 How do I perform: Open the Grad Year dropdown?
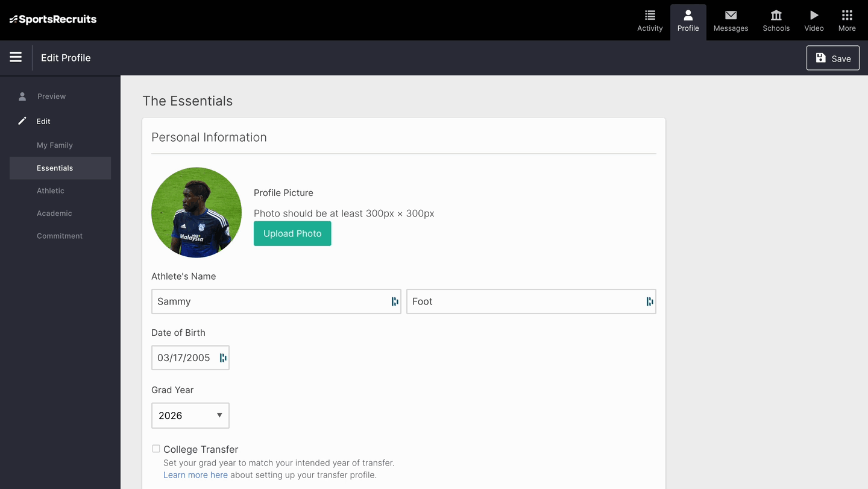(190, 415)
